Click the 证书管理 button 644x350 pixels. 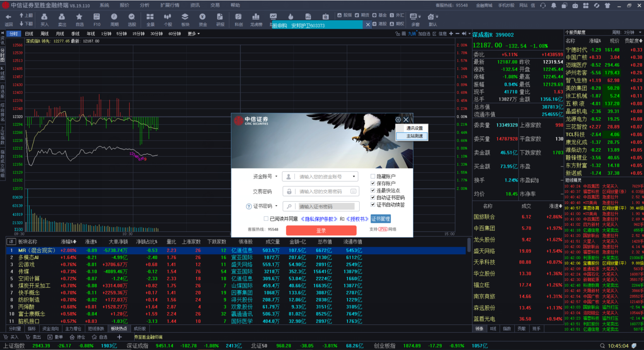click(381, 219)
